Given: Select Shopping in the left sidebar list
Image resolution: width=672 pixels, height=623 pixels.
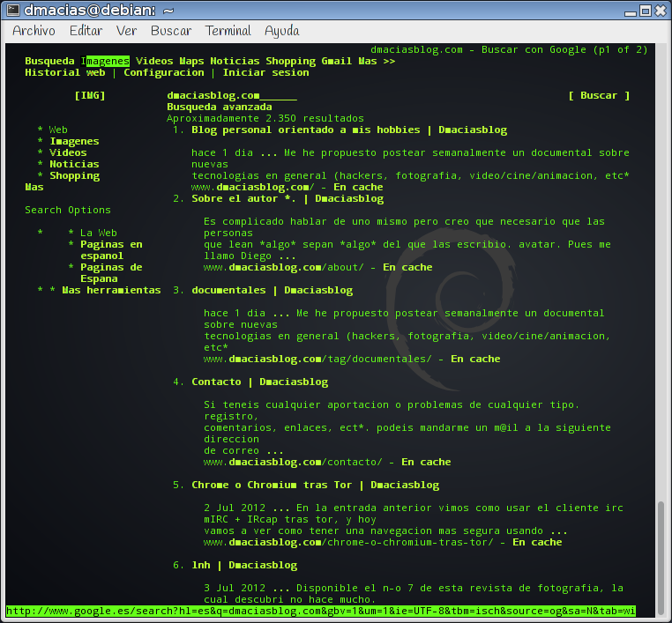Looking at the screenshot, I should pos(75,175).
